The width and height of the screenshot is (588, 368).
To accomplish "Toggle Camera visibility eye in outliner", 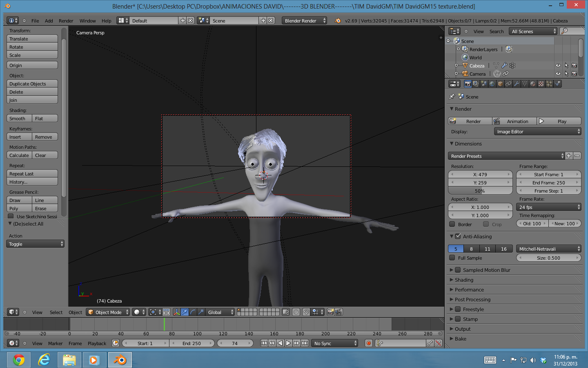I will pos(558,74).
